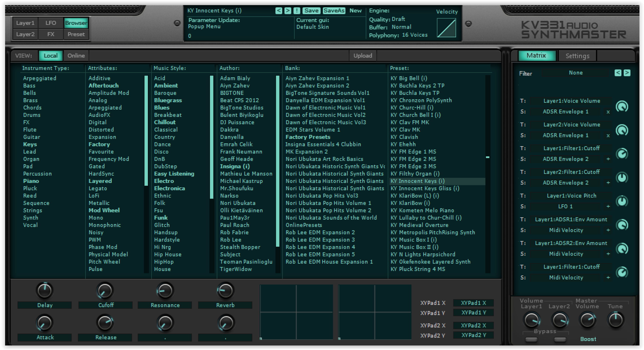Click the Save button
Viewport: 644px width, 350px height.
click(311, 11)
